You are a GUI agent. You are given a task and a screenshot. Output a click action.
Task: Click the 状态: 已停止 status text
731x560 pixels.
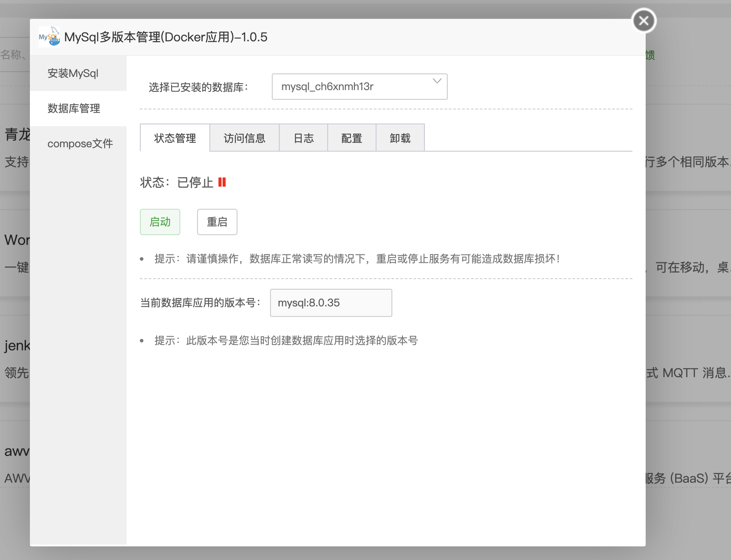[x=177, y=182]
